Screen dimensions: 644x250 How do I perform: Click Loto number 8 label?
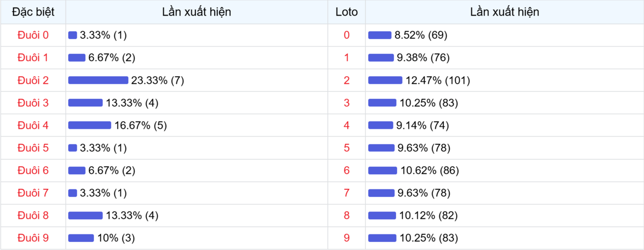coord(346,216)
